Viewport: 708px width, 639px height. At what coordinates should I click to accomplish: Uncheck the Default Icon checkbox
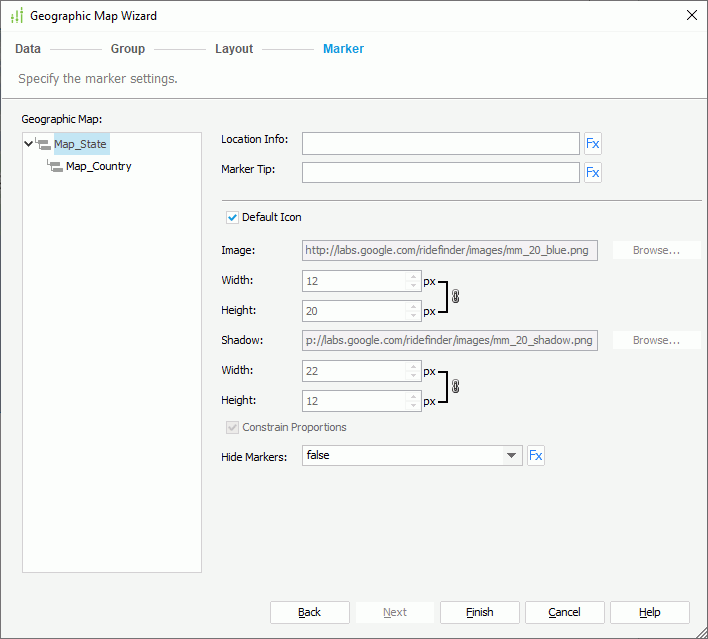pyautogui.click(x=233, y=217)
